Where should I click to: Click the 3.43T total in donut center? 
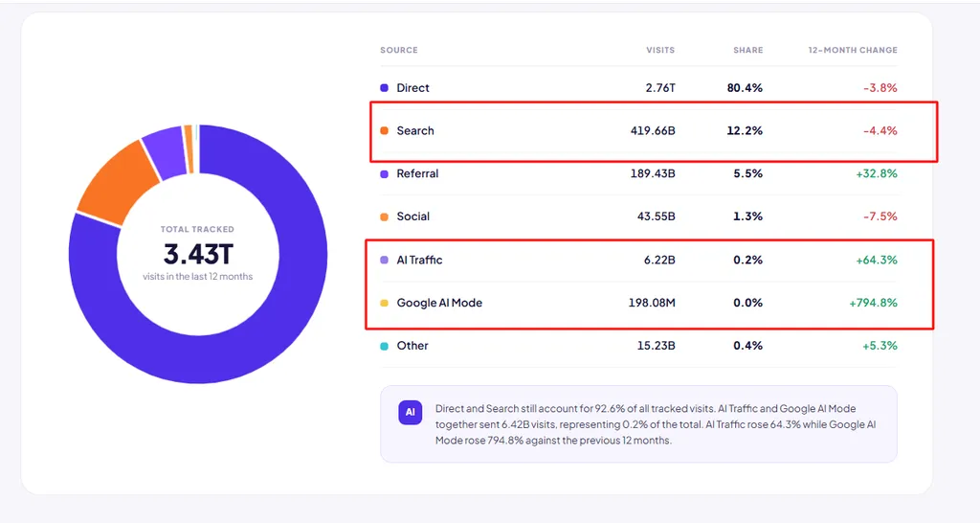[198, 254]
